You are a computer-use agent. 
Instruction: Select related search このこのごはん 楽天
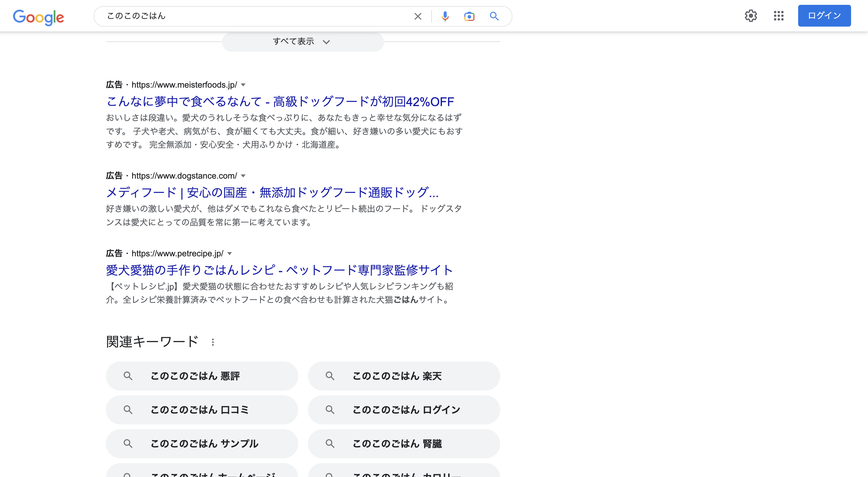tap(404, 376)
